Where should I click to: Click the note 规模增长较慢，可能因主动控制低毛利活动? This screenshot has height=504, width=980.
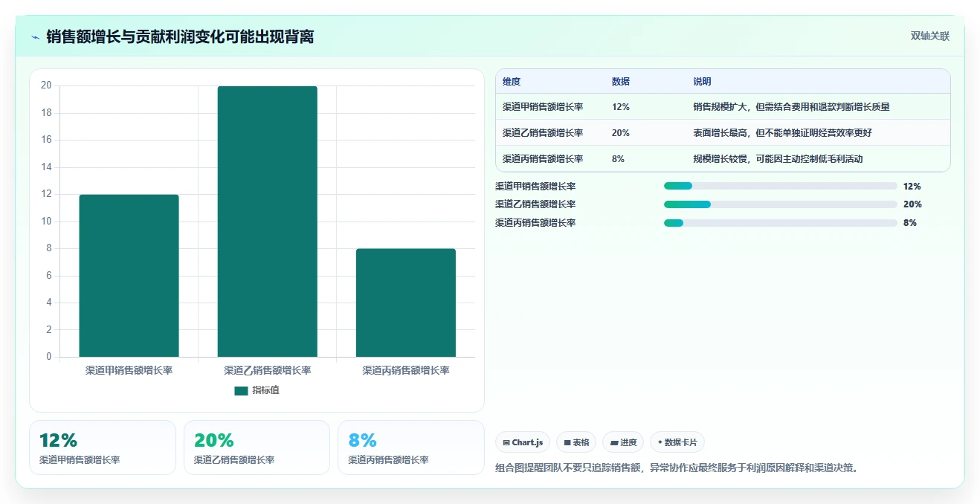point(778,159)
